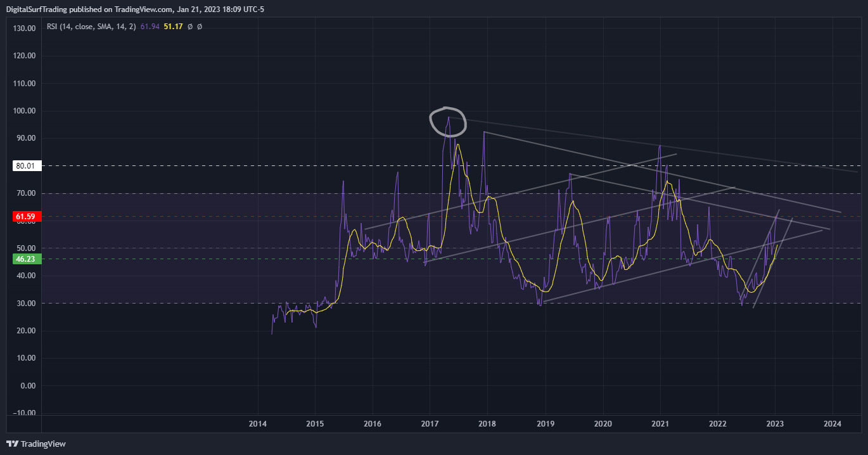
Task: Click the 70.00 axis label
Action: [x=25, y=193]
